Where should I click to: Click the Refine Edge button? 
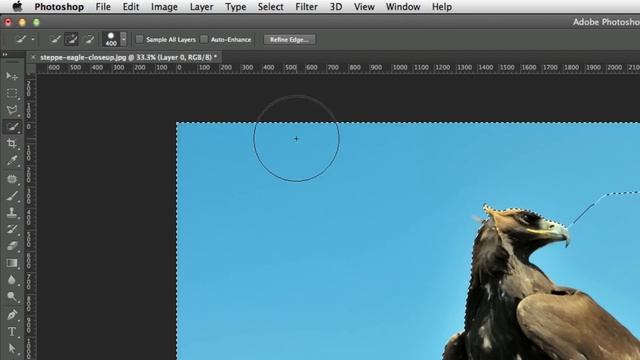click(x=289, y=40)
